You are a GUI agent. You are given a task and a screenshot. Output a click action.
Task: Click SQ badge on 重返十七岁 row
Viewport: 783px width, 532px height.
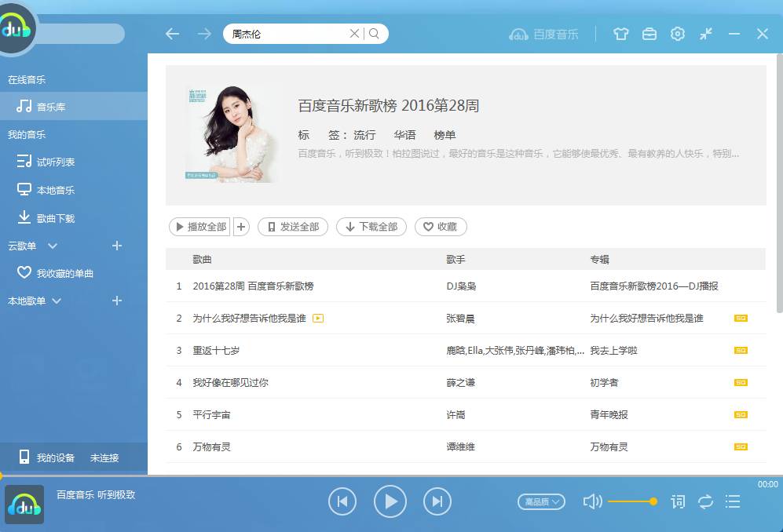tap(741, 350)
